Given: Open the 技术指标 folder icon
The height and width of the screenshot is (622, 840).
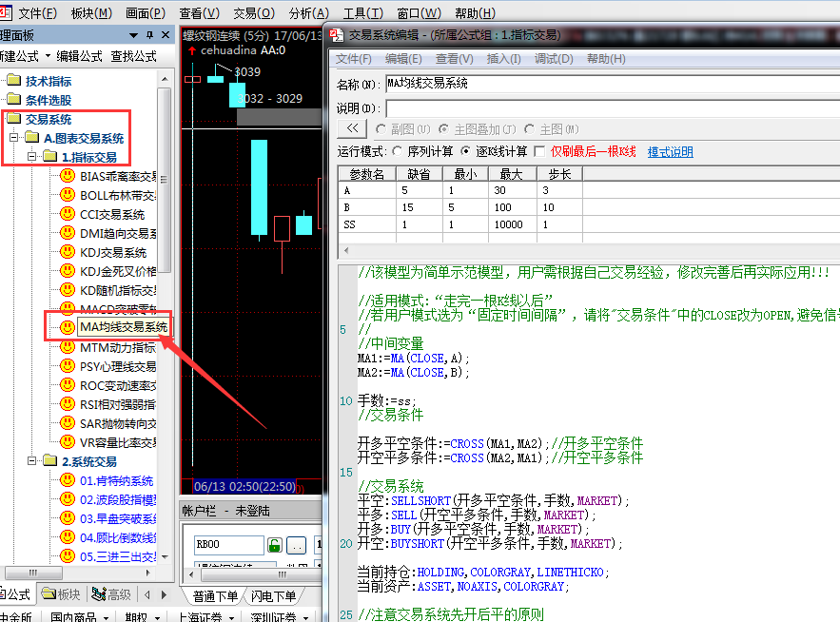Looking at the screenshot, I should click(14, 81).
